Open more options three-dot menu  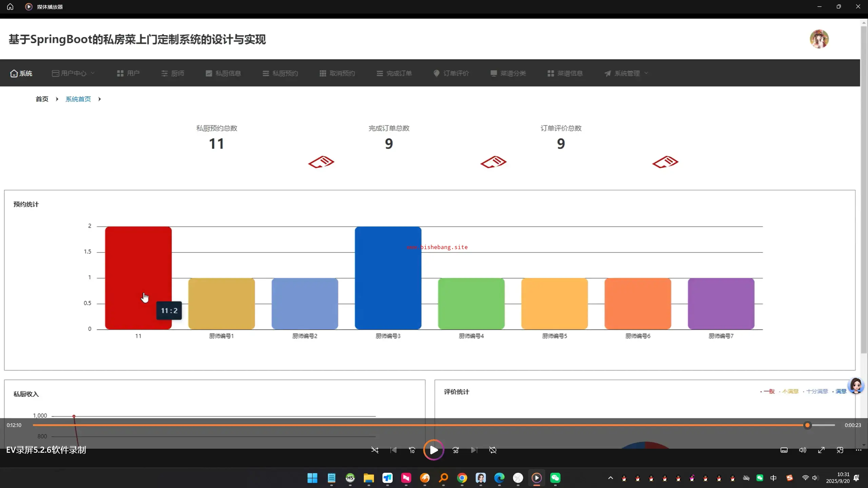click(859, 450)
